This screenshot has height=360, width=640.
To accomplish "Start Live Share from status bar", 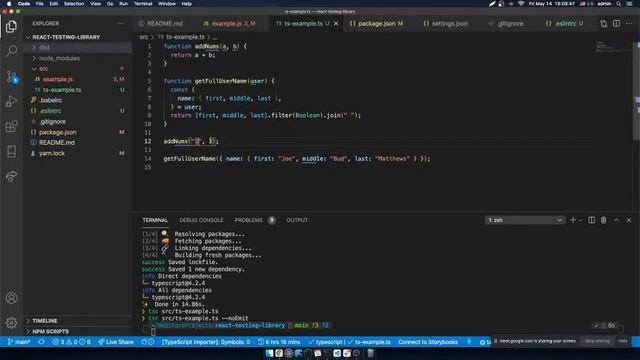I will click(x=116, y=342).
